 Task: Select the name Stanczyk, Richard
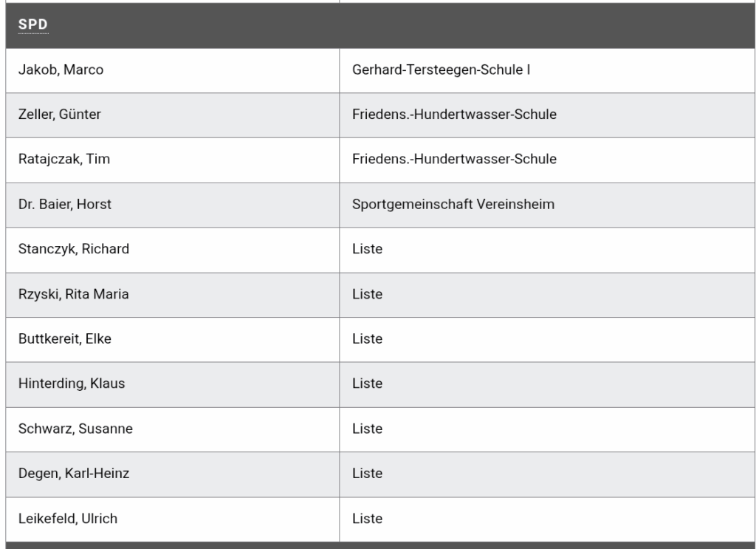(74, 249)
